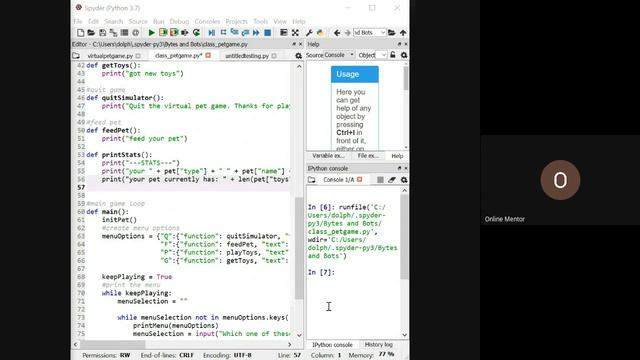This screenshot has width=640, height=360.
Task: Open the Projects menu
Action: [236, 21]
